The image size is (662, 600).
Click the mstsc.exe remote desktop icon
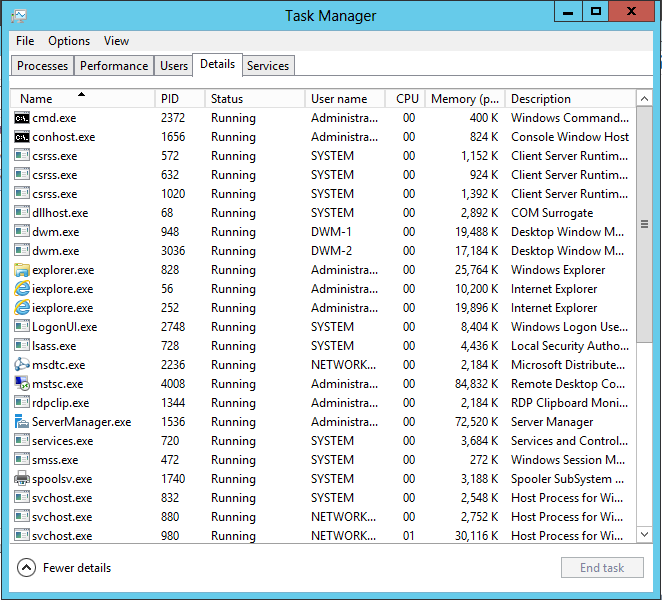click(22, 384)
